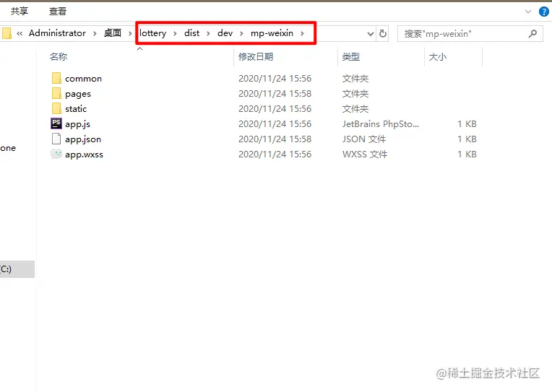Click the file name app.js
The width and height of the screenshot is (552, 392).
(x=77, y=124)
